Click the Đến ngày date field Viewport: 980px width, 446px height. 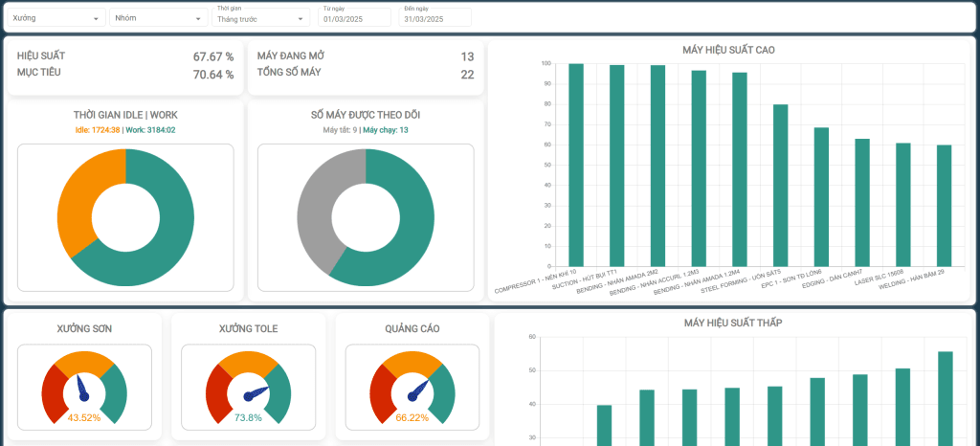(435, 17)
